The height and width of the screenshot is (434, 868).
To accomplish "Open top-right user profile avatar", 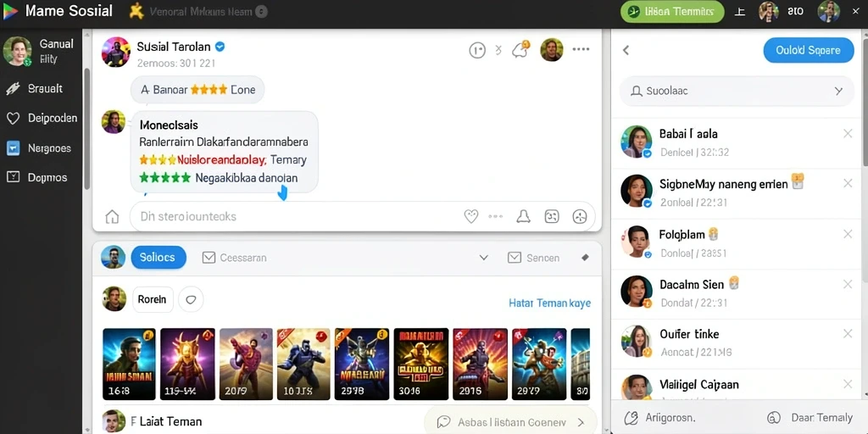I will coord(828,12).
